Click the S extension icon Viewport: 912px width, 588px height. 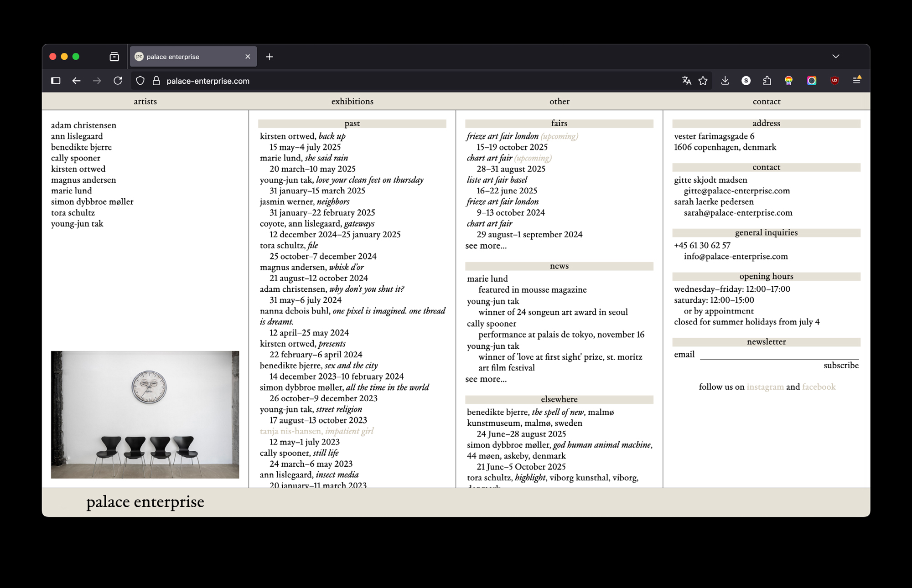[x=746, y=81]
